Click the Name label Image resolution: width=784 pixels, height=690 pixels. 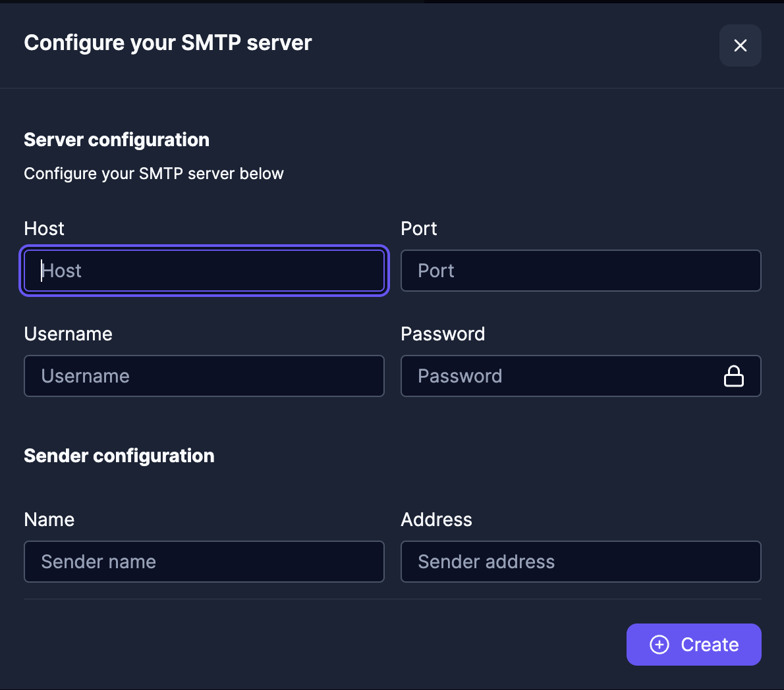[x=49, y=519]
